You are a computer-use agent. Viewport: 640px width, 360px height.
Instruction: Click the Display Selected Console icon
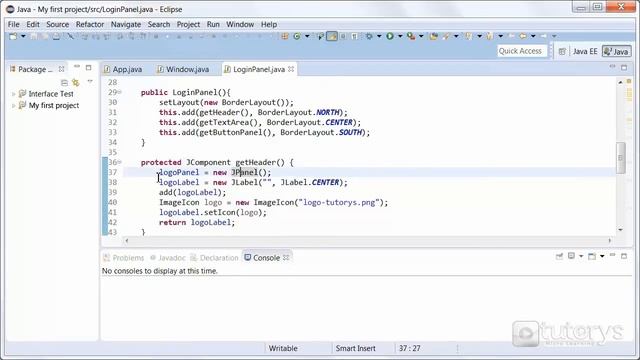(x=571, y=256)
